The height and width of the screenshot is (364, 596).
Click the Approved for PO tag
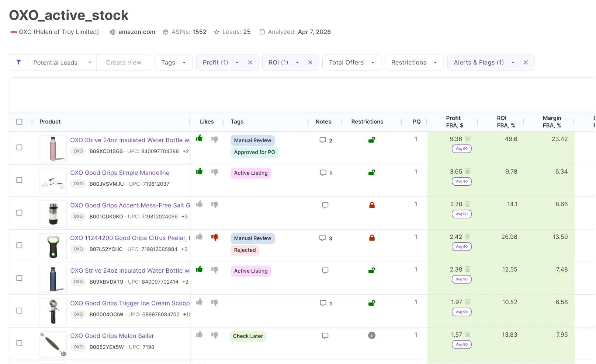254,152
